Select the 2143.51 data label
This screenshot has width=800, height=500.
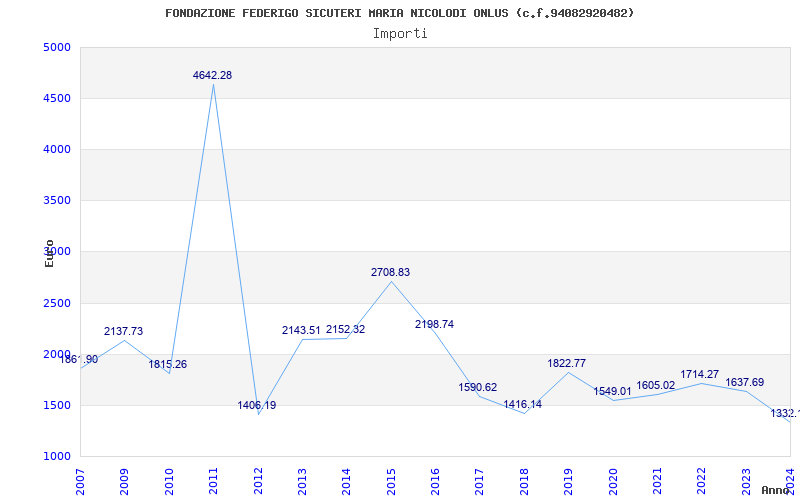tap(301, 331)
